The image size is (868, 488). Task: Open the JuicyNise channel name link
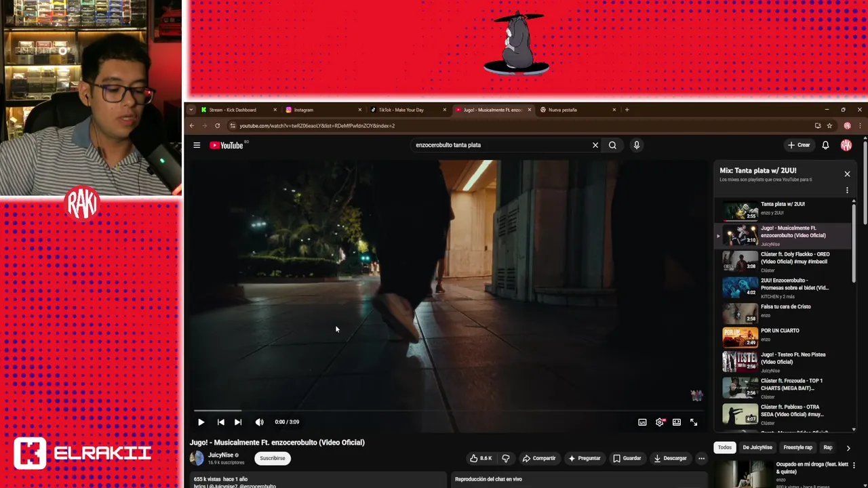click(x=220, y=455)
